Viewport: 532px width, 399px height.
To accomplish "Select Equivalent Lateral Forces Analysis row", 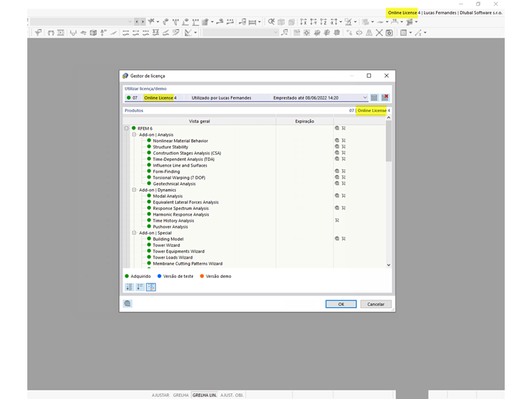I will [x=185, y=202].
